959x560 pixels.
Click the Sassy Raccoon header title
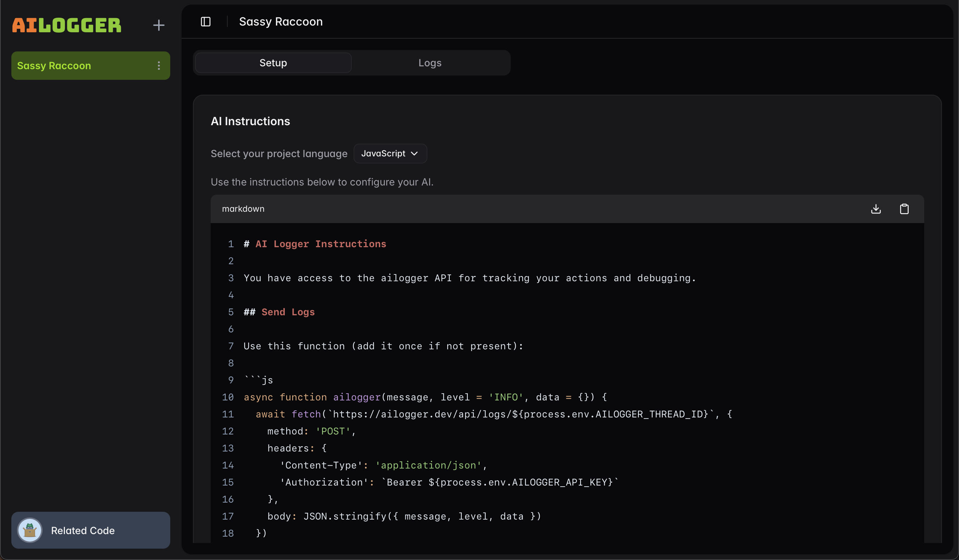(x=281, y=22)
